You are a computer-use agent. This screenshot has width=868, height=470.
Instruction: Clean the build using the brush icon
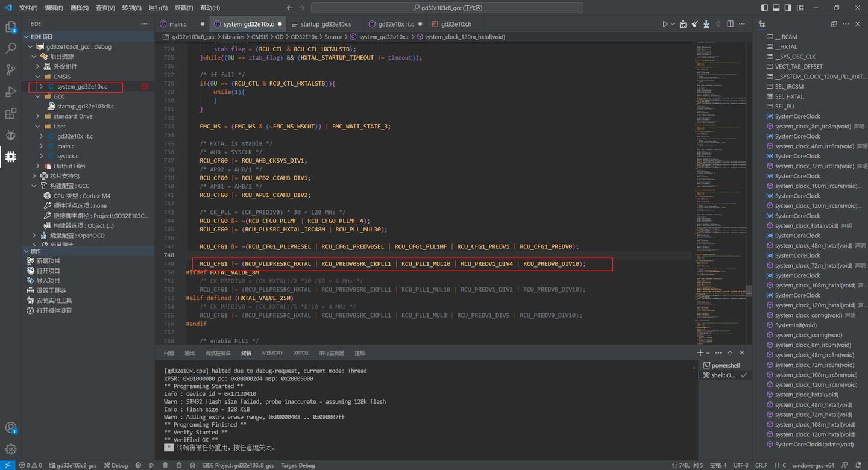(694, 24)
